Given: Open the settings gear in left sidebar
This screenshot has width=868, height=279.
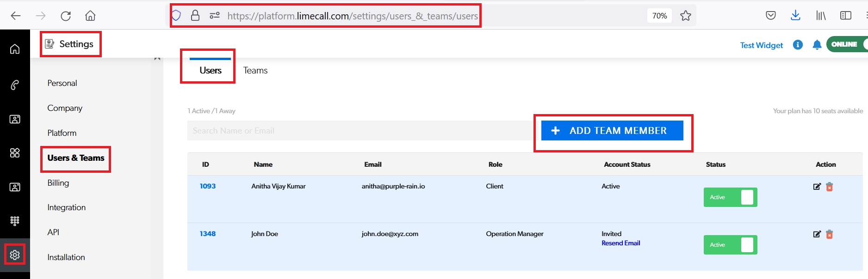Looking at the screenshot, I should (15, 255).
